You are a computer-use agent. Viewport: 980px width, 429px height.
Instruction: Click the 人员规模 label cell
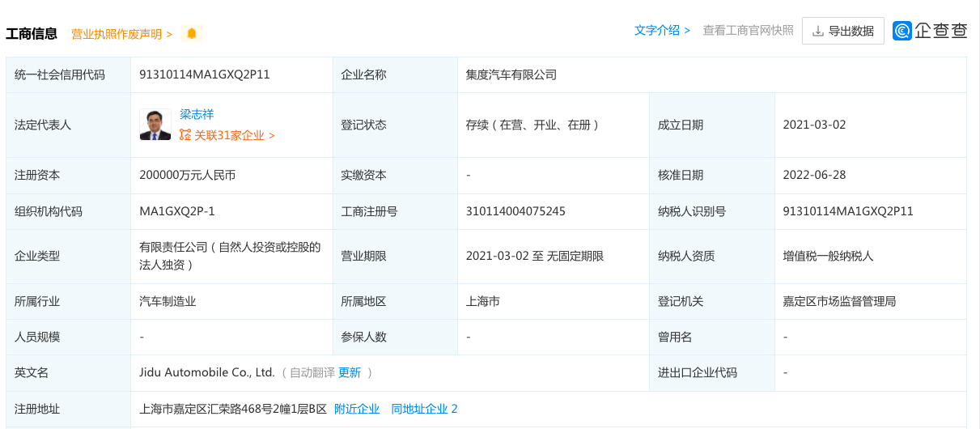coord(68,337)
